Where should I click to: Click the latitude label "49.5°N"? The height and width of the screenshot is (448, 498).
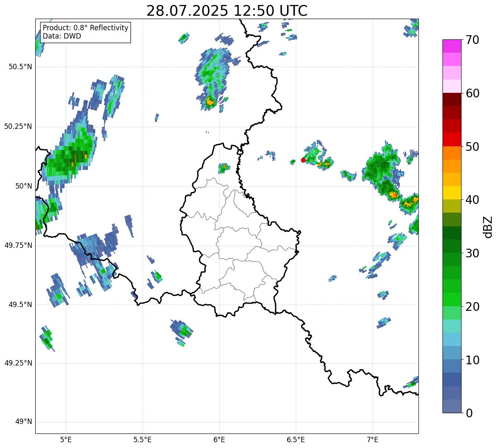(x=20, y=305)
